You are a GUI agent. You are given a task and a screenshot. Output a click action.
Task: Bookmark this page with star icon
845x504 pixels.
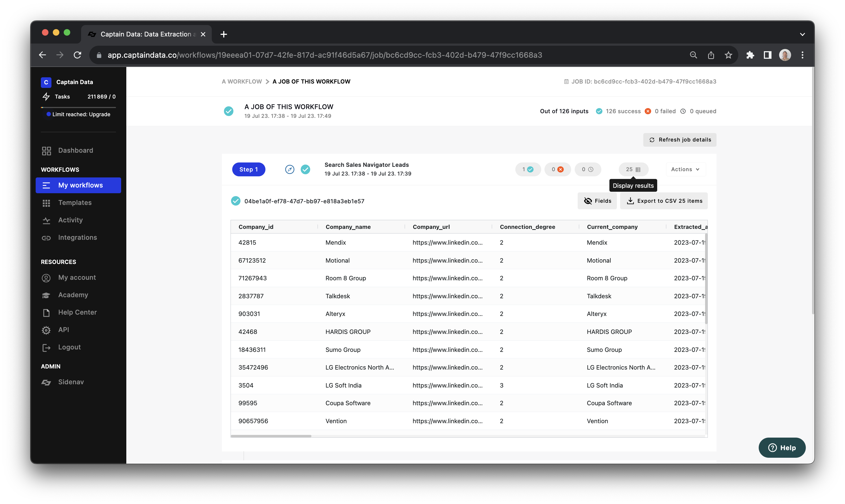[728, 55]
